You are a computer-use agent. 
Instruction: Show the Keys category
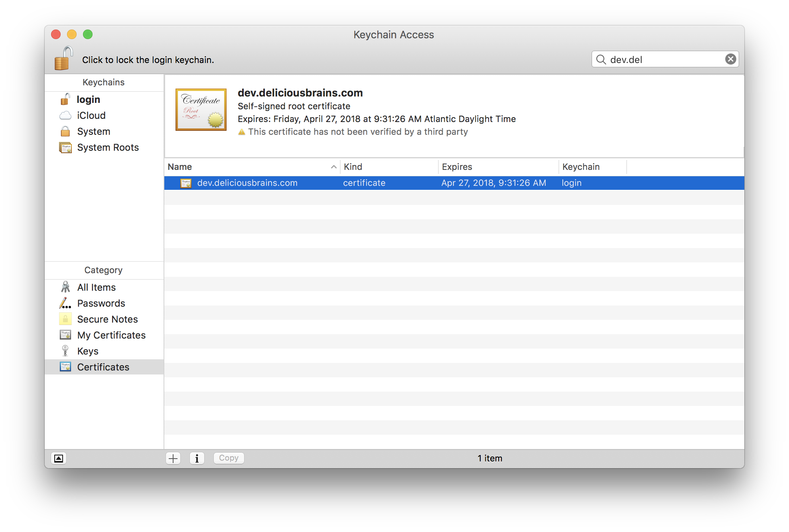104,351
